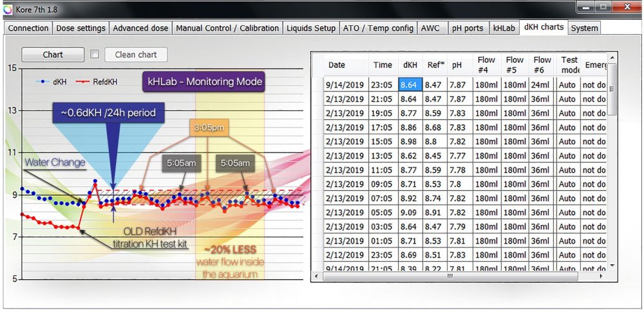Switch to Liquids Setup tab
This screenshot has width=644, height=312.
point(311,28)
